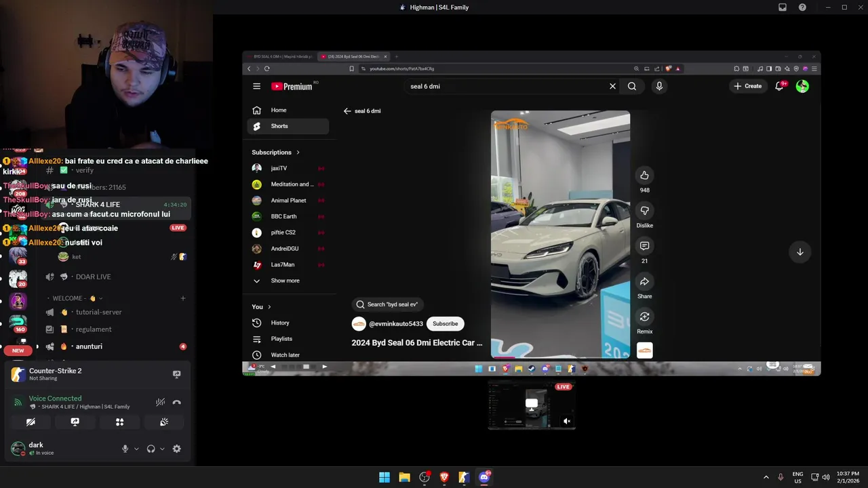This screenshot has width=868, height=488.
Task: Mute the Discord microphone
Action: (x=125, y=449)
